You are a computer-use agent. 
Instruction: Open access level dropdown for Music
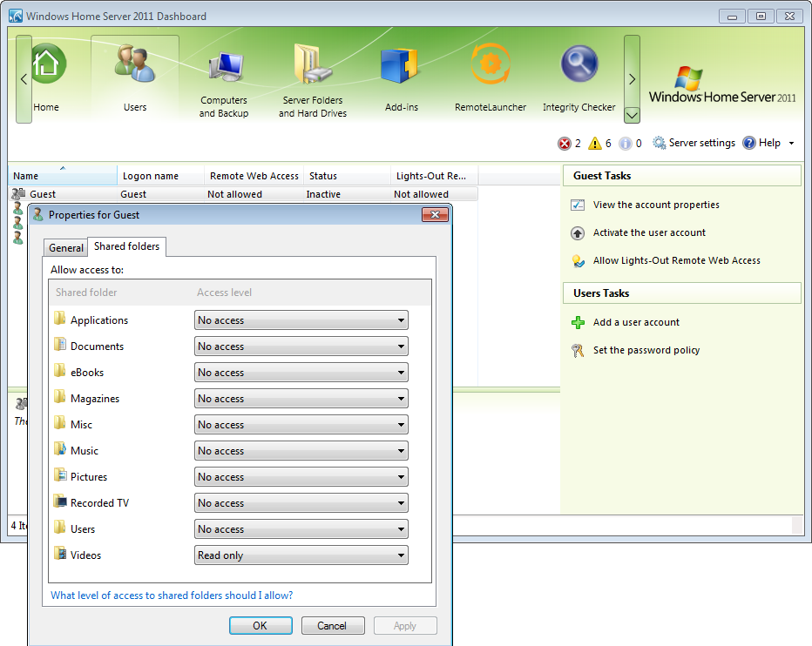click(301, 451)
